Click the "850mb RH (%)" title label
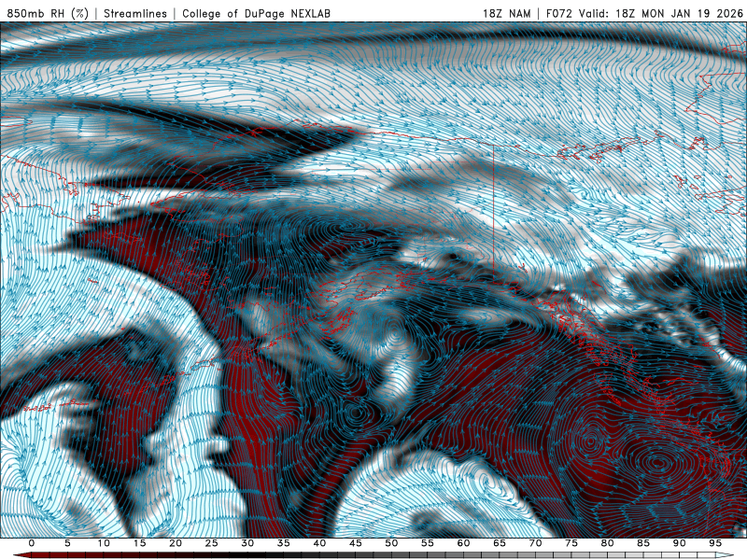The height and width of the screenshot is (560, 747). click(48, 13)
